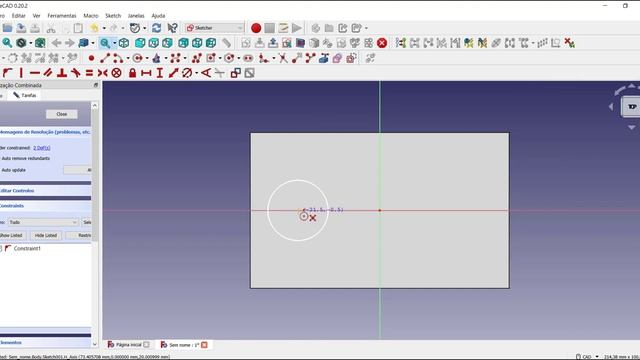
Task: Click the Hide Listed button
Action: pyautogui.click(x=46, y=236)
